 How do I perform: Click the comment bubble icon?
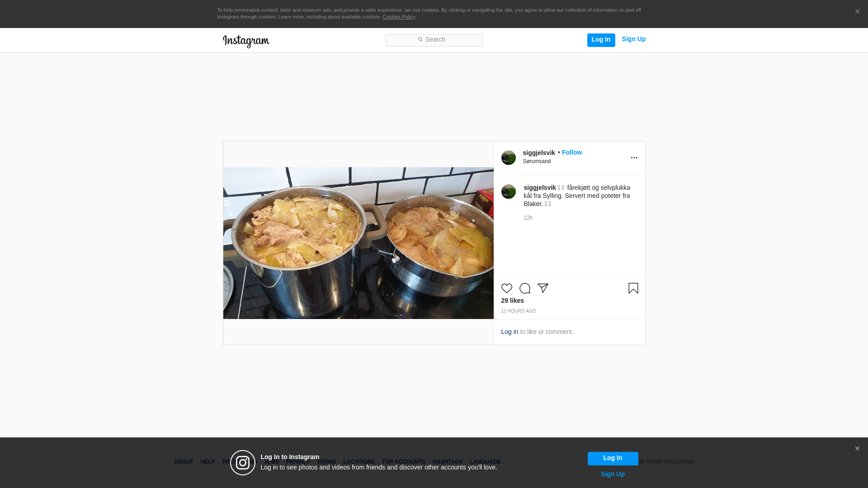(x=524, y=288)
